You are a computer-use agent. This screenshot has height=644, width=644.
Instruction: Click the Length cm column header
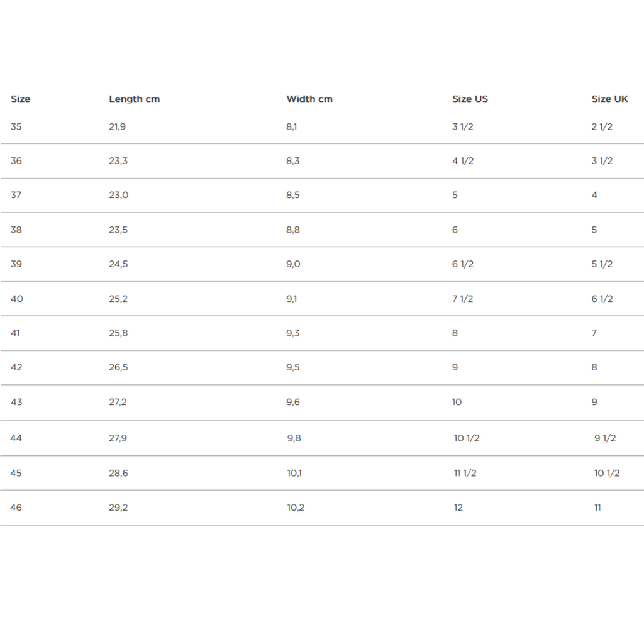(x=135, y=99)
